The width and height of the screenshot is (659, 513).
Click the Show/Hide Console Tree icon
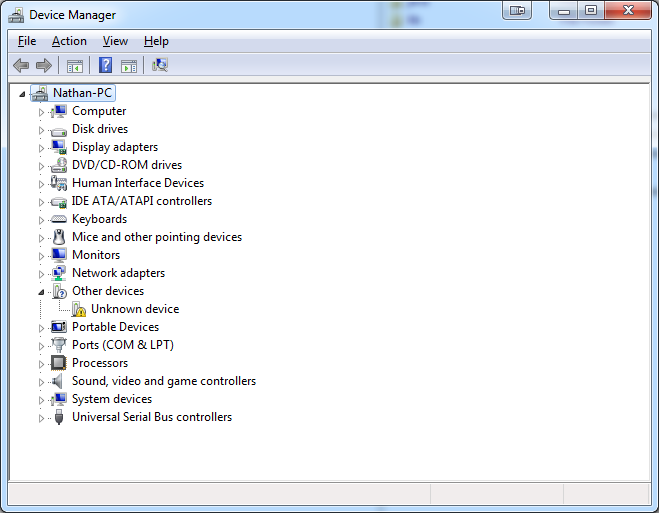coord(74,66)
